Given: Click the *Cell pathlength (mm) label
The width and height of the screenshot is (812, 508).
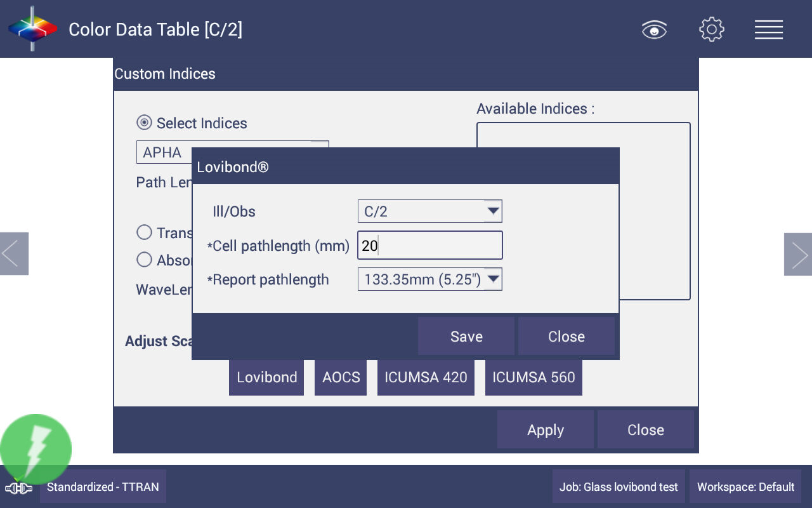Looking at the screenshot, I should pos(278,246).
